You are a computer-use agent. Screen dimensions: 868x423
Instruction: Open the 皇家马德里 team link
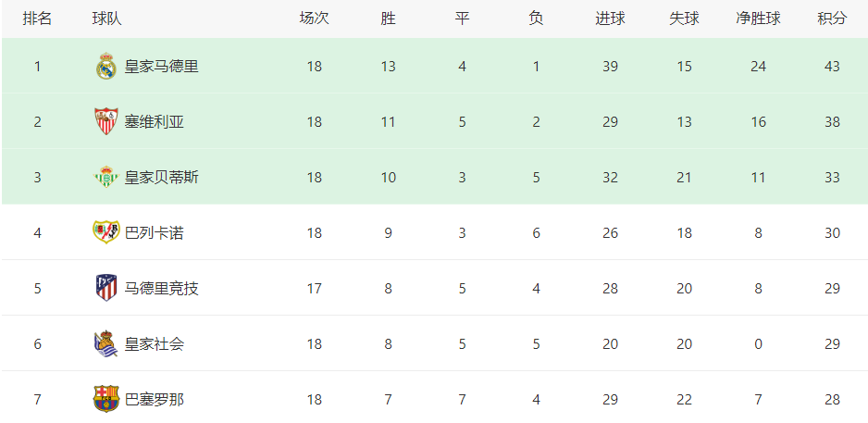pos(161,67)
